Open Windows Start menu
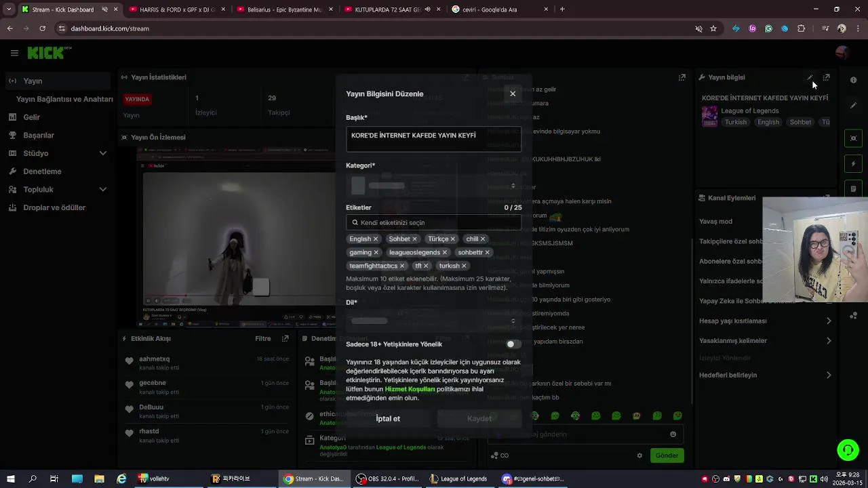 pos(11,479)
